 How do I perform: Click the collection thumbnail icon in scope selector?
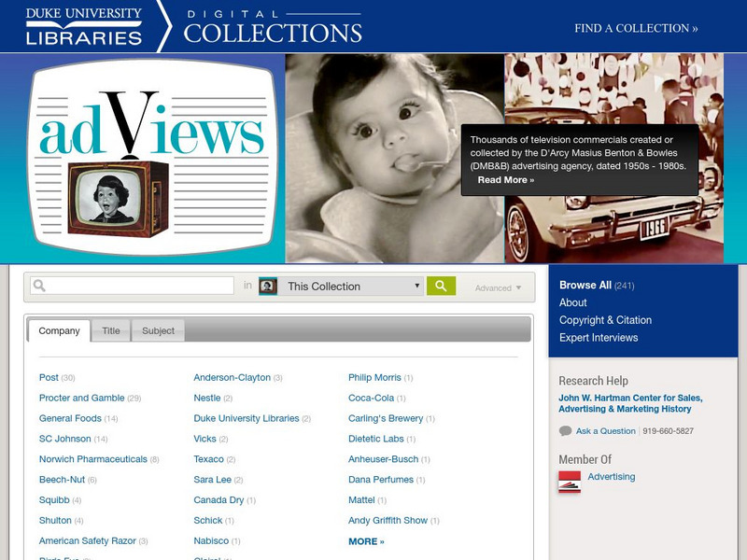[x=268, y=287]
